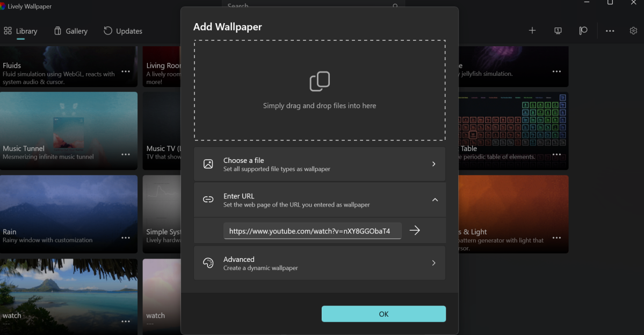Submit the URL with the arrow button

(415, 231)
